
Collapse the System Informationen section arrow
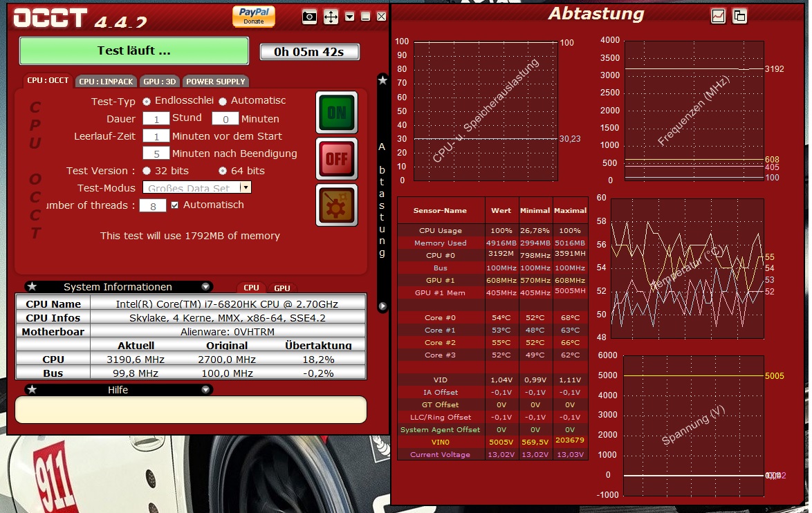click(x=205, y=287)
